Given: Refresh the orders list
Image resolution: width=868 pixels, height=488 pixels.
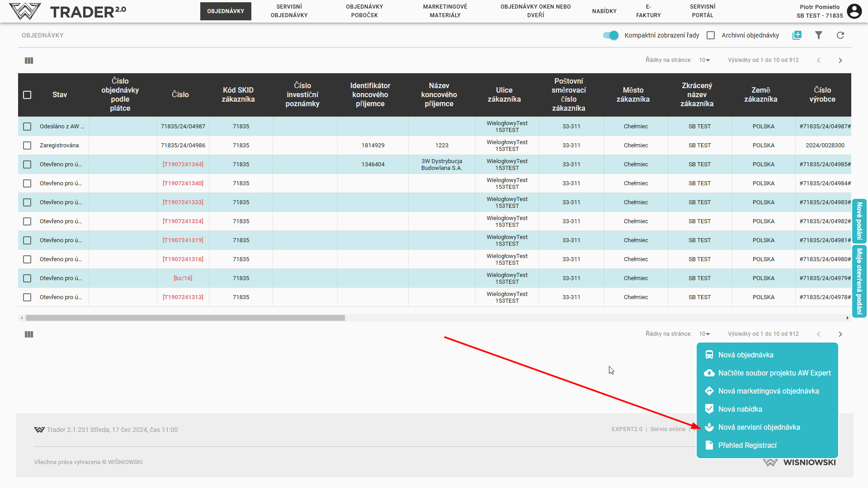Looking at the screenshot, I should click(840, 35).
